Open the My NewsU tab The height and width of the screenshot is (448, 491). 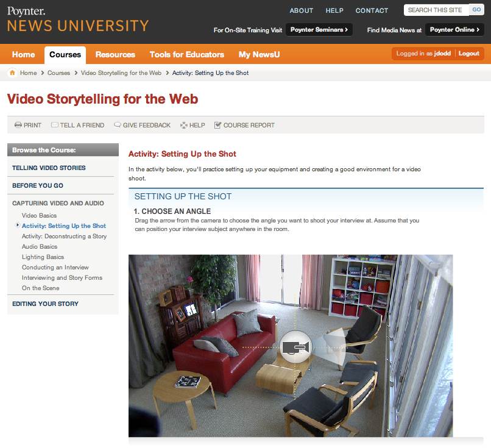pyautogui.click(x=259, y=54)
